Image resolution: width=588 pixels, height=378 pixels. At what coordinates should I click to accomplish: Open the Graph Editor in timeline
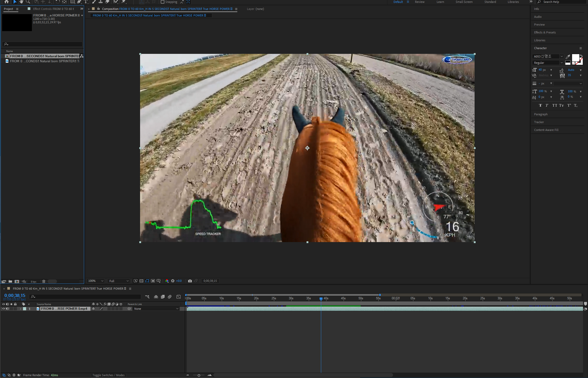click(x=178, y=297)
